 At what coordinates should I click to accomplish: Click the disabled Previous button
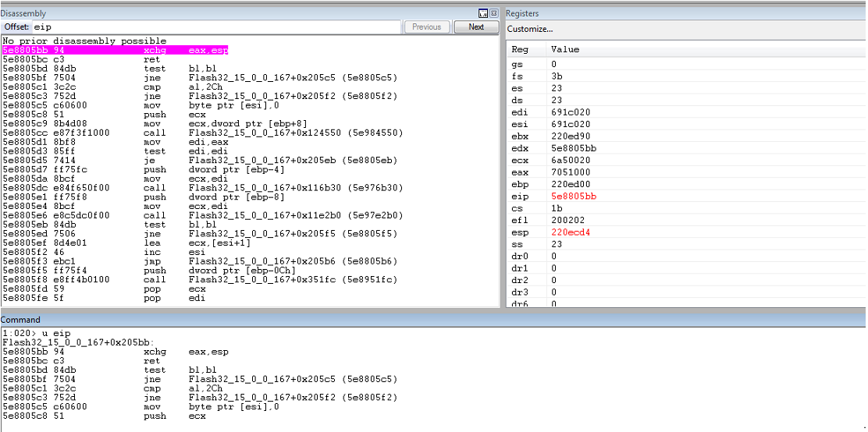pyautogui.click(x=426, y=27)
